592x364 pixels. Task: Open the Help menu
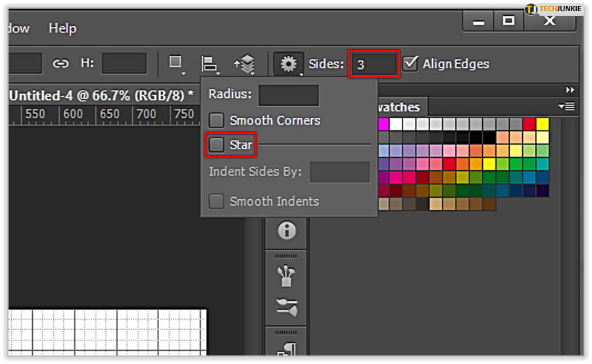pos(62,28)
